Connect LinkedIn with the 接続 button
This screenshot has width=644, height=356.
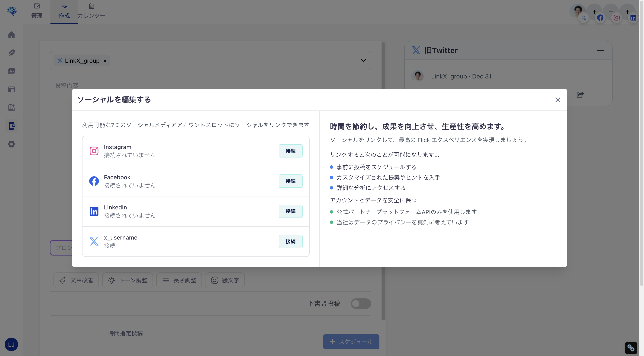(291, 211)
